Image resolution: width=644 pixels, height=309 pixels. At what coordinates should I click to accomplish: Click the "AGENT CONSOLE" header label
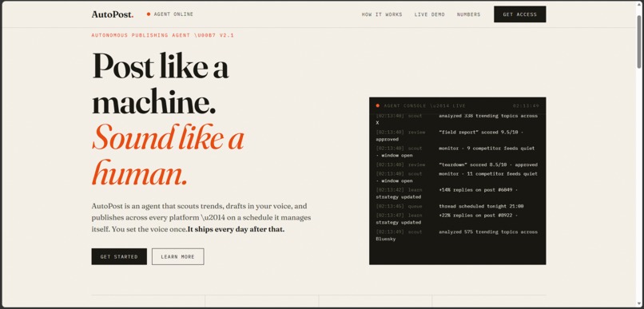[425, 106]
